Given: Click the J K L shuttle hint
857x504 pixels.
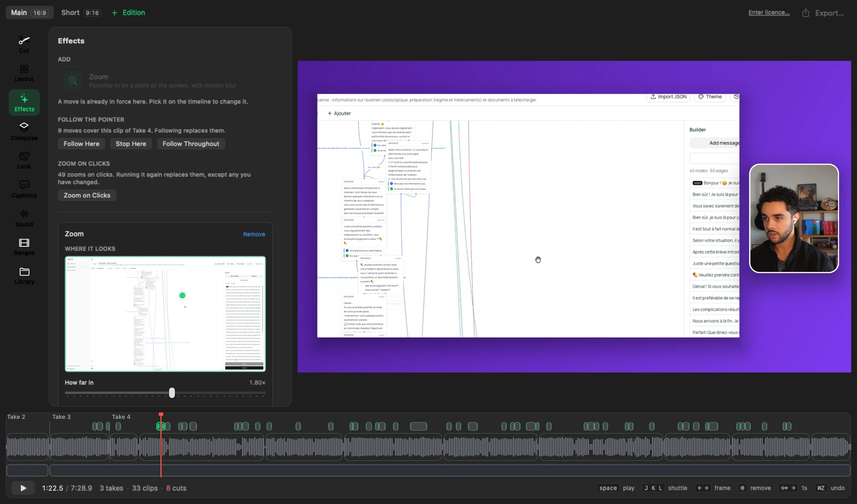Looking at the screenshot, I should (x=653, y=488).
